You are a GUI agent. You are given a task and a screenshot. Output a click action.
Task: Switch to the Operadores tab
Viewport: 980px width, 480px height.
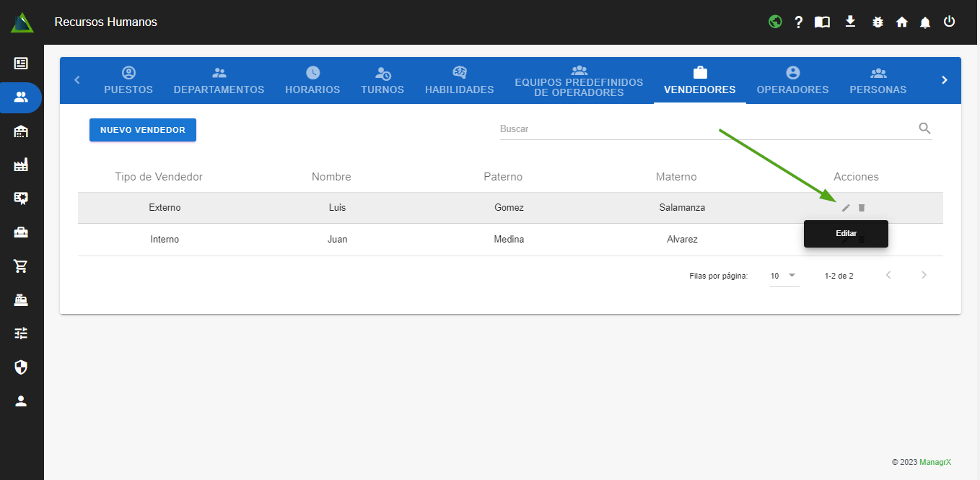(792, 81)
